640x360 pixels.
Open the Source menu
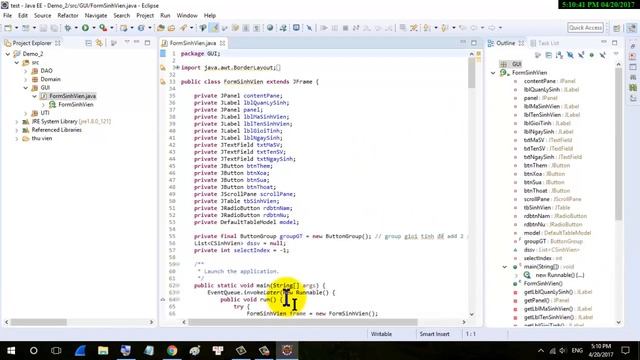pos(42,16)
